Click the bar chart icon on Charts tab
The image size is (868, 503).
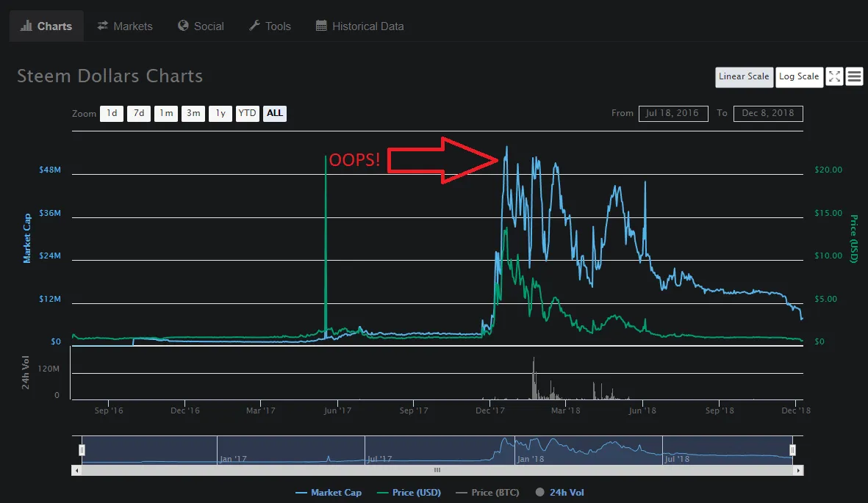click(26, 26)
